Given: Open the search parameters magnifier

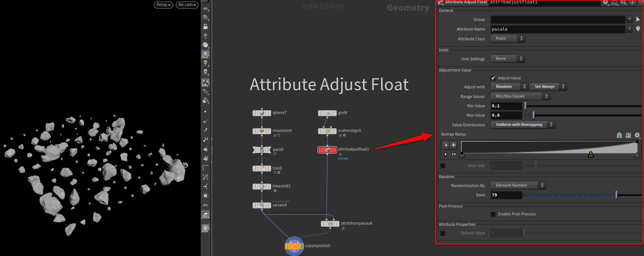Looking at the screenshot, I should click(x=623, y=2).
